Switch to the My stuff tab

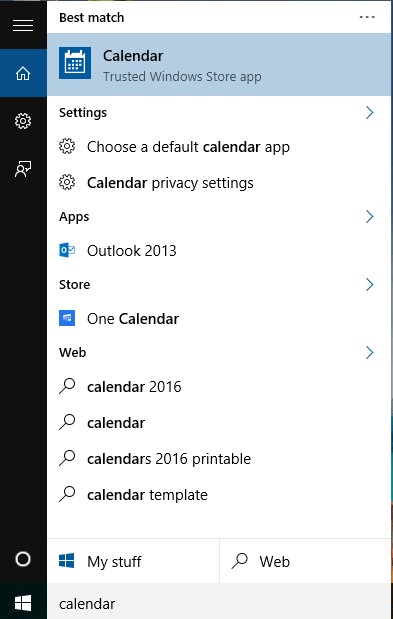point(133,561)
